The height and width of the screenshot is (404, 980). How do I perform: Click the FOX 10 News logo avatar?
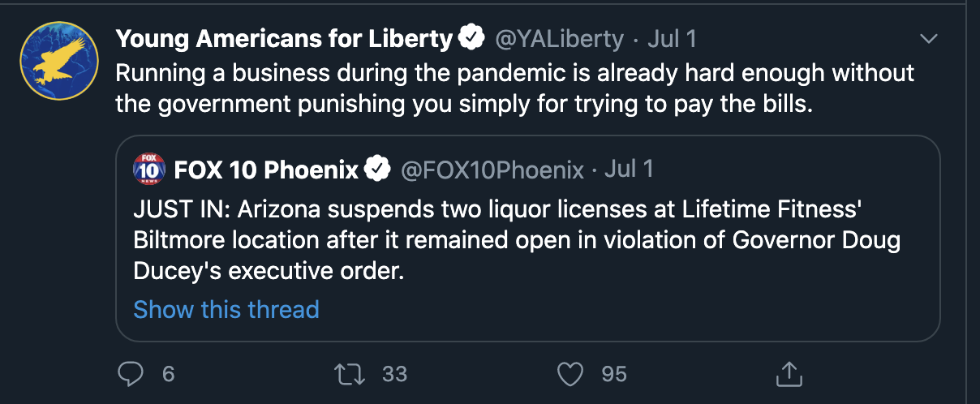click(149, 169)
